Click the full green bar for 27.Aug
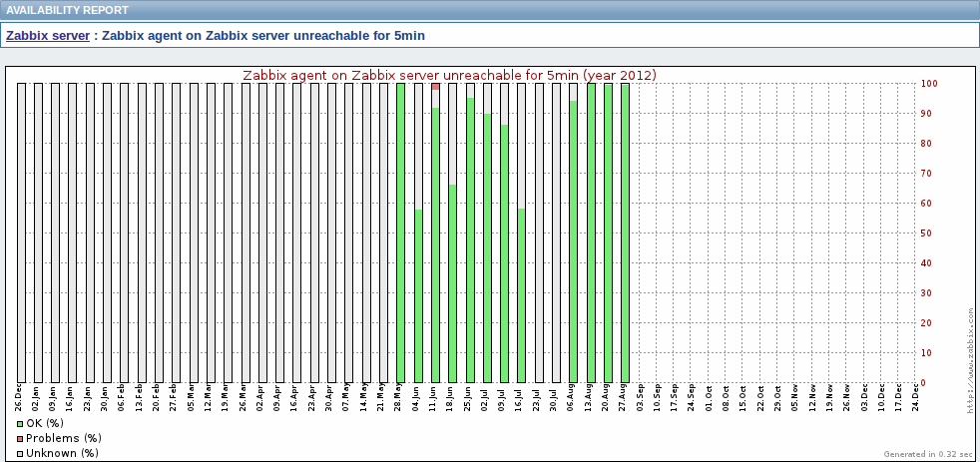This screenshot has height=462, width=980. (625, 232)
